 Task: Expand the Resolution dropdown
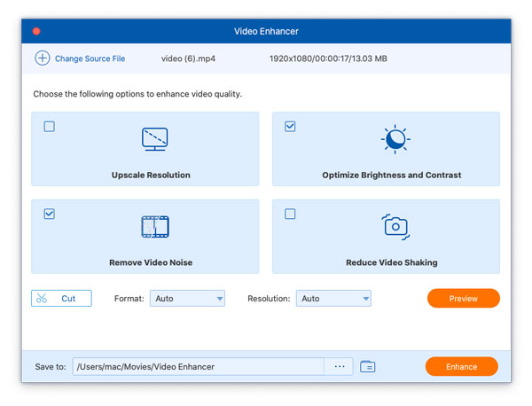point(333,299)
